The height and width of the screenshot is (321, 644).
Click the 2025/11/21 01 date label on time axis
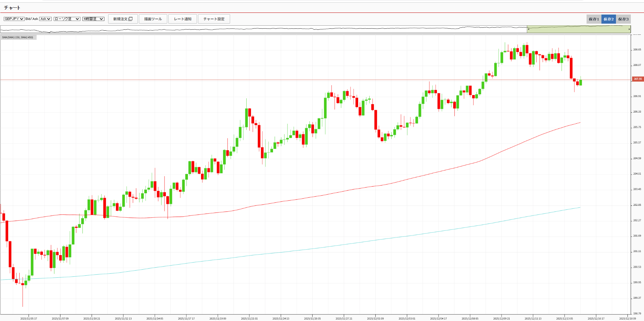(x=249, y=318)
